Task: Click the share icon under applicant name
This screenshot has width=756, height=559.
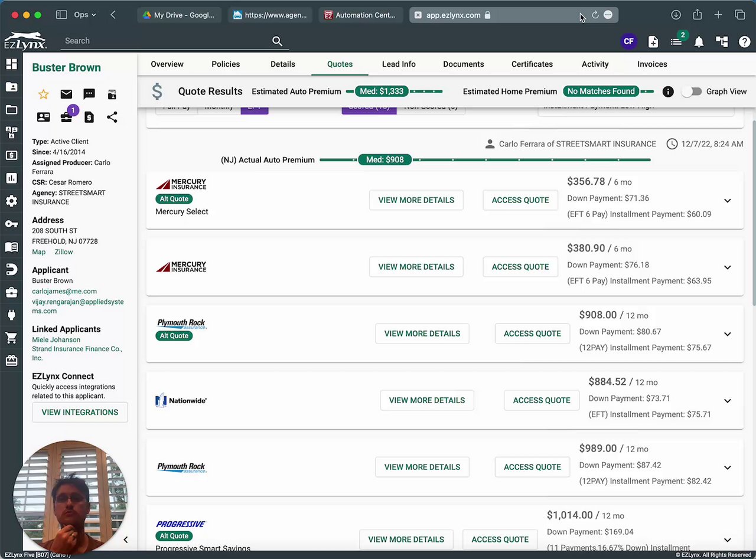Action: click(112, 117)
